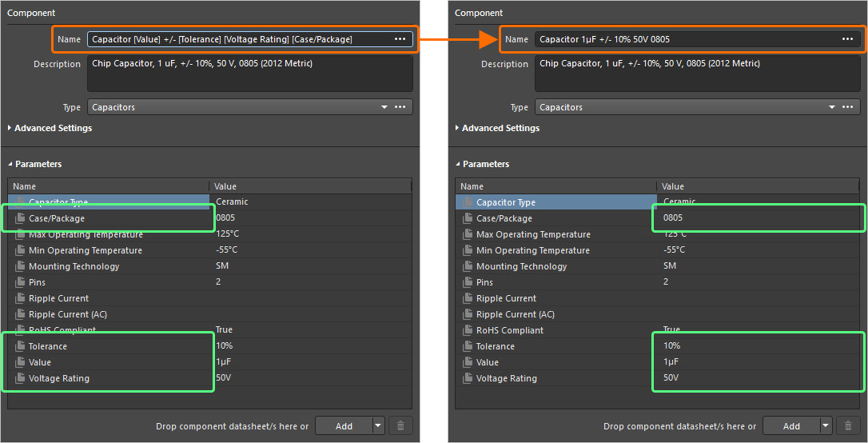Click the Pins parameter icon in left panel
868x443 pixels.
20,282
